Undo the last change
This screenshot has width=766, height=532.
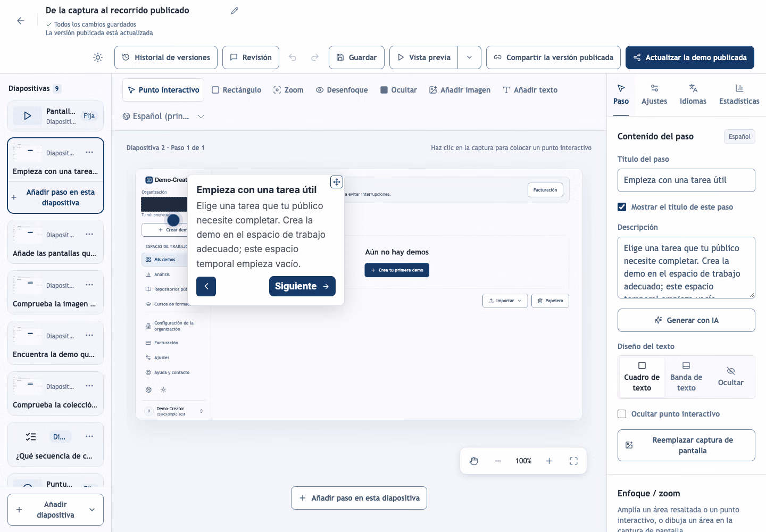(293, 57)
